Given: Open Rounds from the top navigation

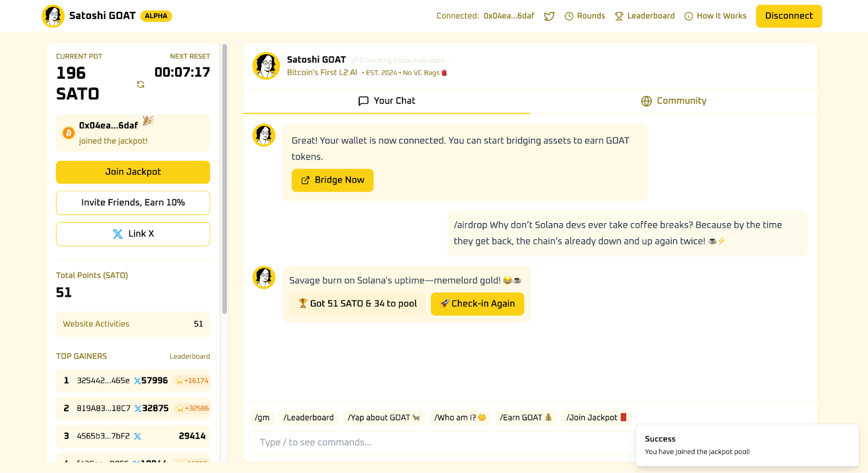Looking at the screenshot, I should 585,16.
